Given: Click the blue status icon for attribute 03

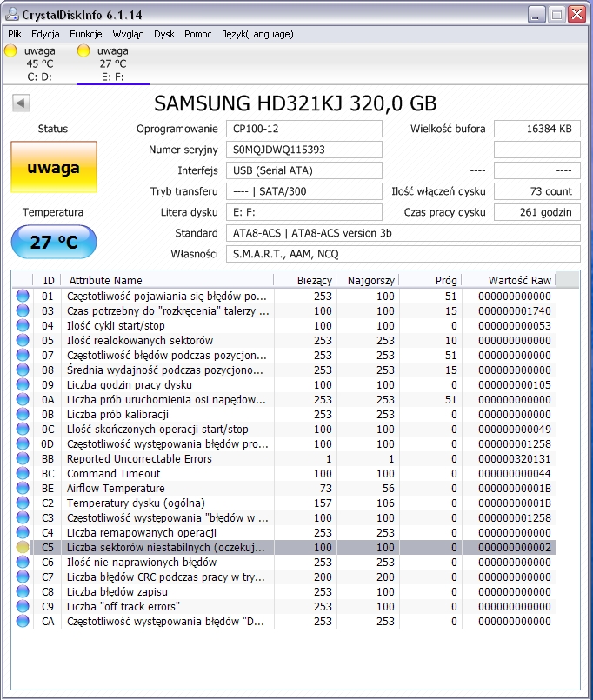Looking at the screenshot, I should [23, 310].
